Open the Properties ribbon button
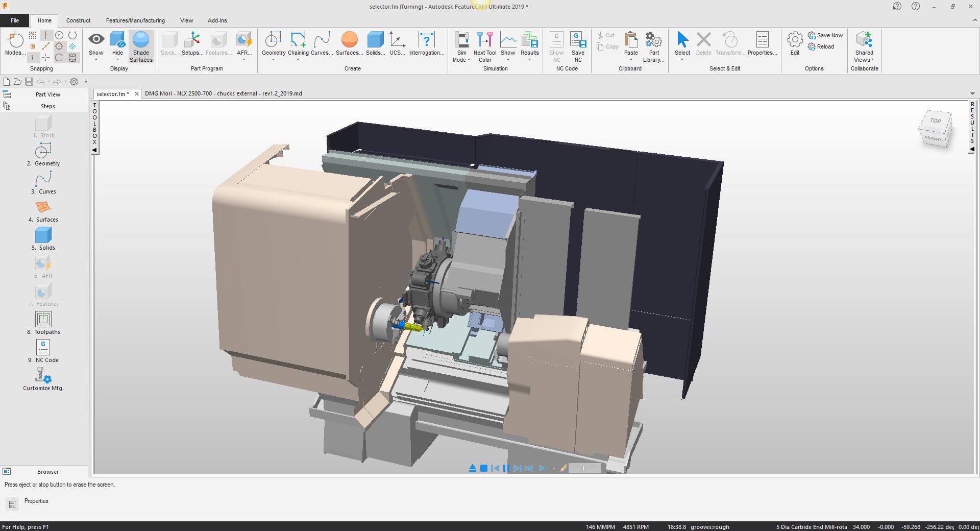Viewport: 980px width, 531px height. (x=763, y=44)
